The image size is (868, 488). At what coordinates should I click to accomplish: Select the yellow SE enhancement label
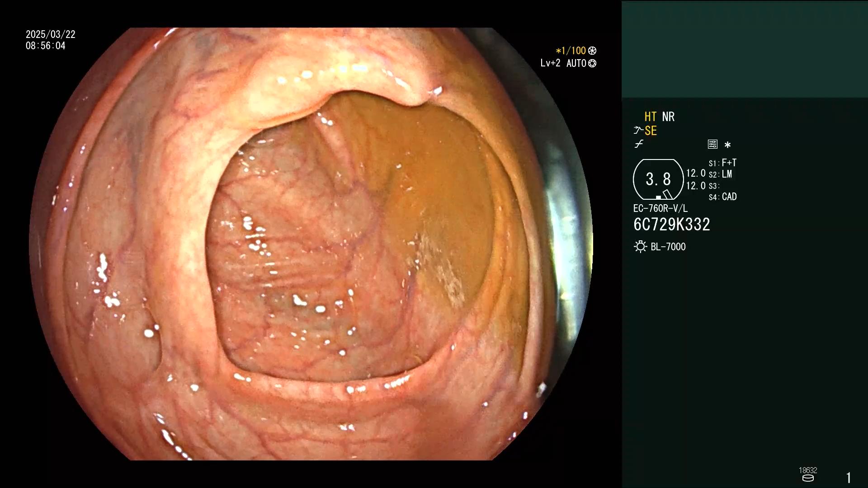pos(651,131)
